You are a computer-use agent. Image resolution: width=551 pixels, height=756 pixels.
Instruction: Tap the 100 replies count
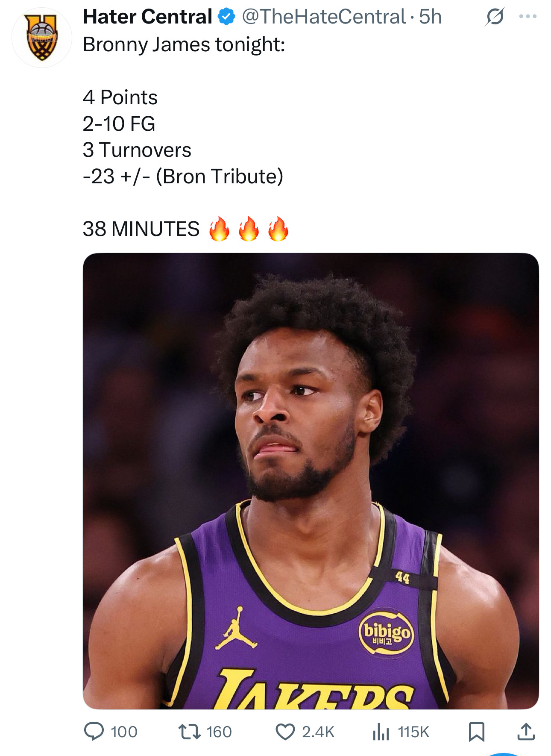coord(124,732)
